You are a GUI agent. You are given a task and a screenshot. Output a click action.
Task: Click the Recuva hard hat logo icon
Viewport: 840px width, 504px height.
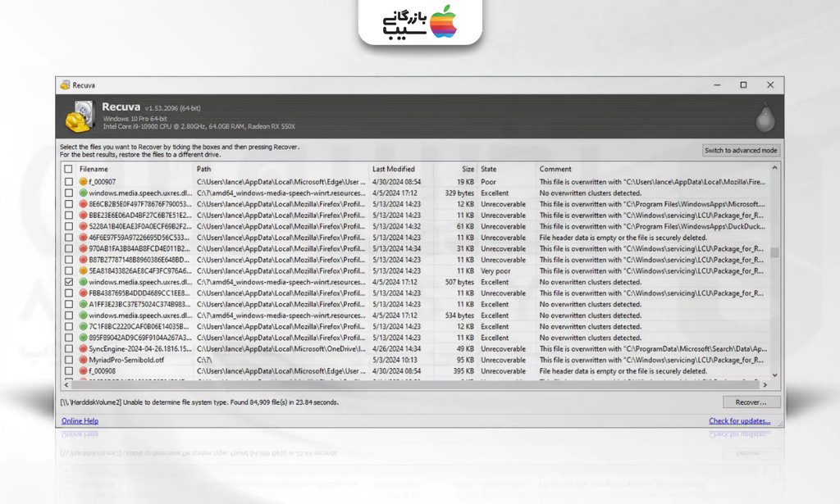[x=80, y=116]
